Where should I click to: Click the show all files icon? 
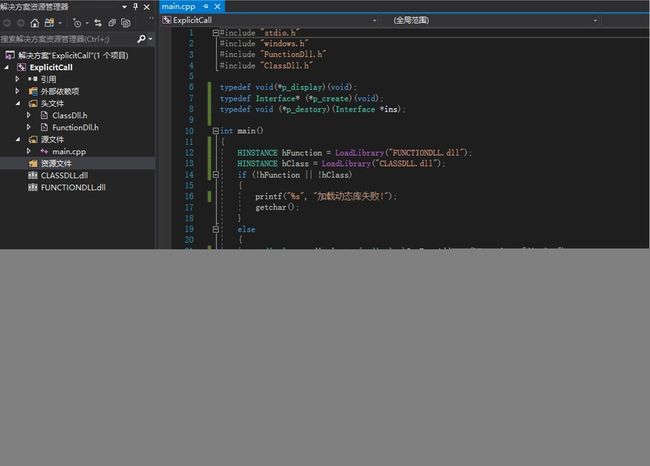tap(126, 23)
